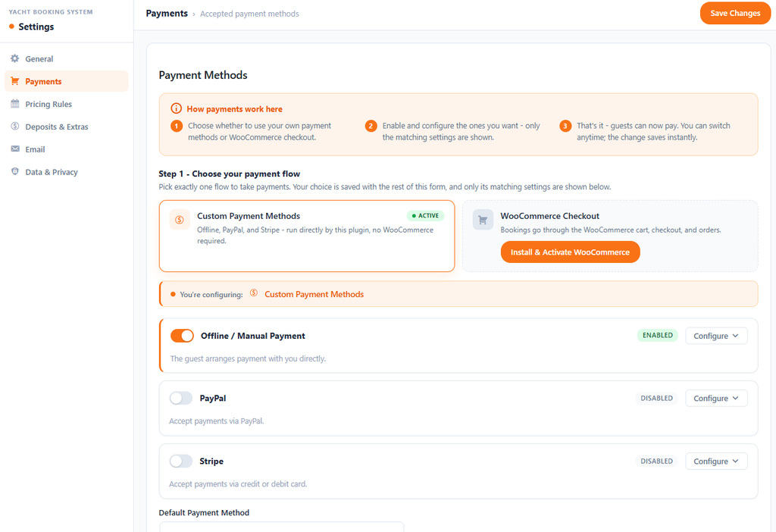Click 'Step 1 - Choose your payment flow' heading
Screen dimensions: 776x532
point(229,174)
